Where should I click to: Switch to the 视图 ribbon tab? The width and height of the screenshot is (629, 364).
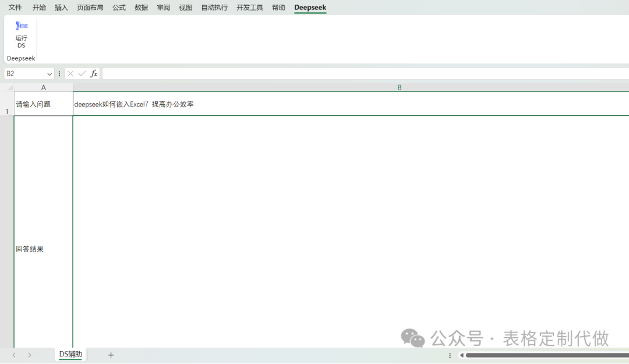[185, 7]
